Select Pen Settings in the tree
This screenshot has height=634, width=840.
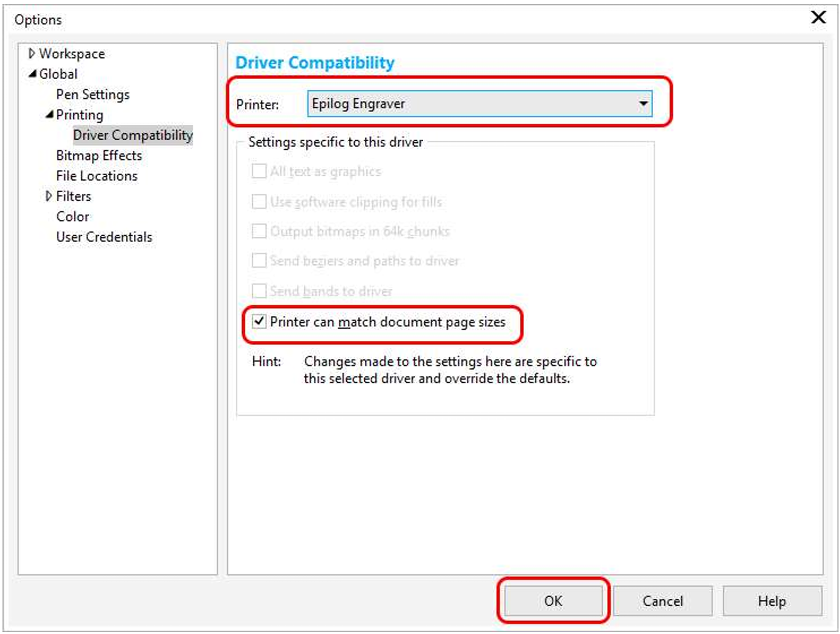click(x=93, y=94)
